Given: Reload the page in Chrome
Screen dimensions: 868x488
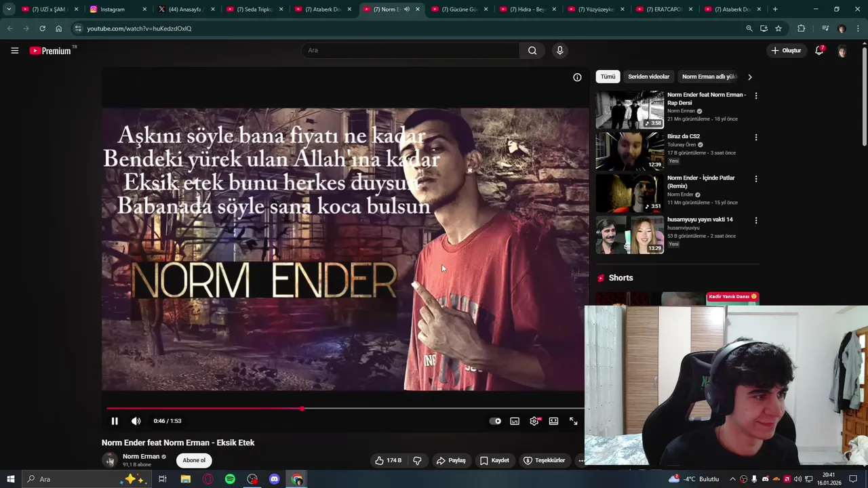Looking at the screenshot, I should coord(42,28).
